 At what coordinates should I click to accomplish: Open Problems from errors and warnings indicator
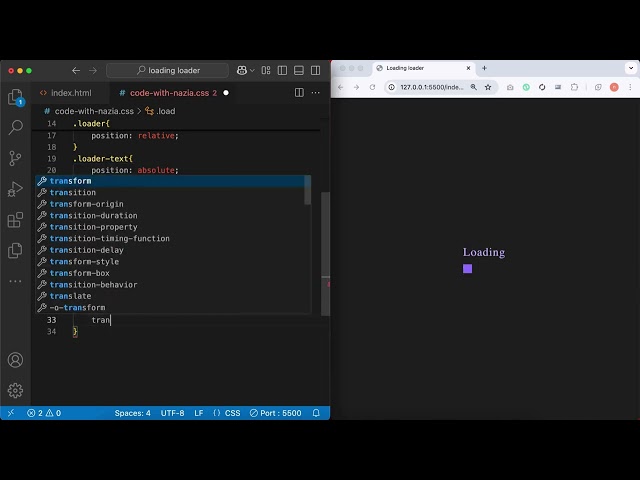[x=44, y=413]
